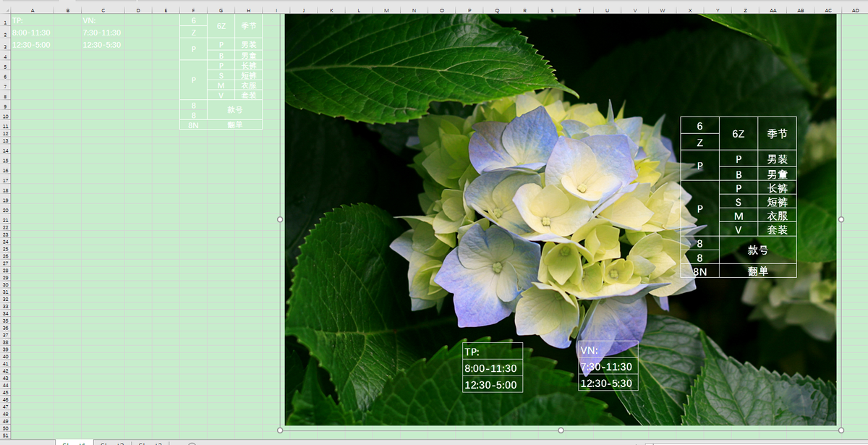
Task: Switch to the Sheet2 tab
Action: (x=112, y=442)
